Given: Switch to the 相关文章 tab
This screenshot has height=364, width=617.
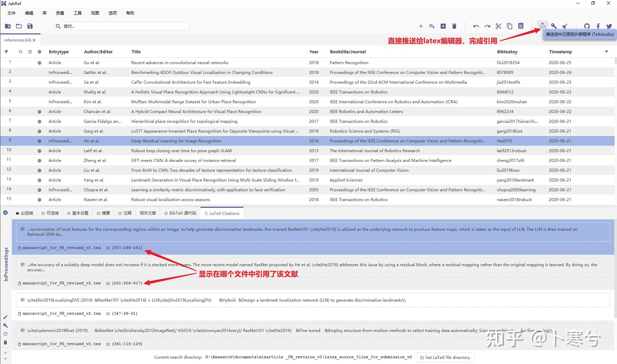Looking at the screenshot, I should [148, 213].
